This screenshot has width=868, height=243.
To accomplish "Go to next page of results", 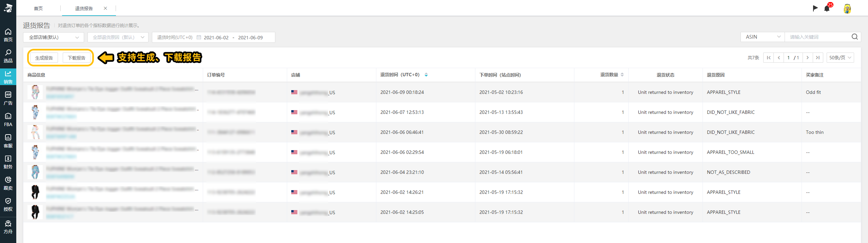I will [808, 58].
